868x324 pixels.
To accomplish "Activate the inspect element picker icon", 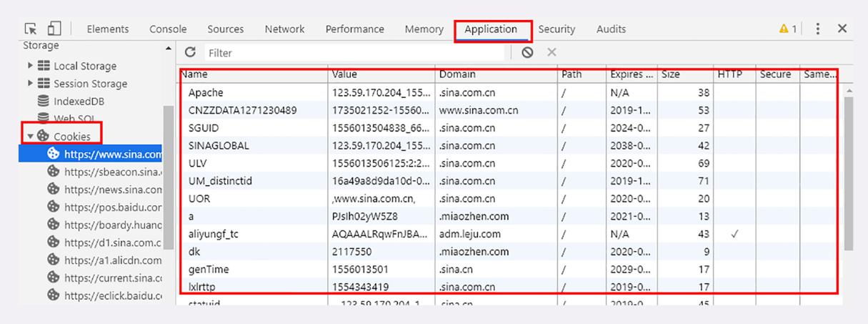I will pos(31,29).
